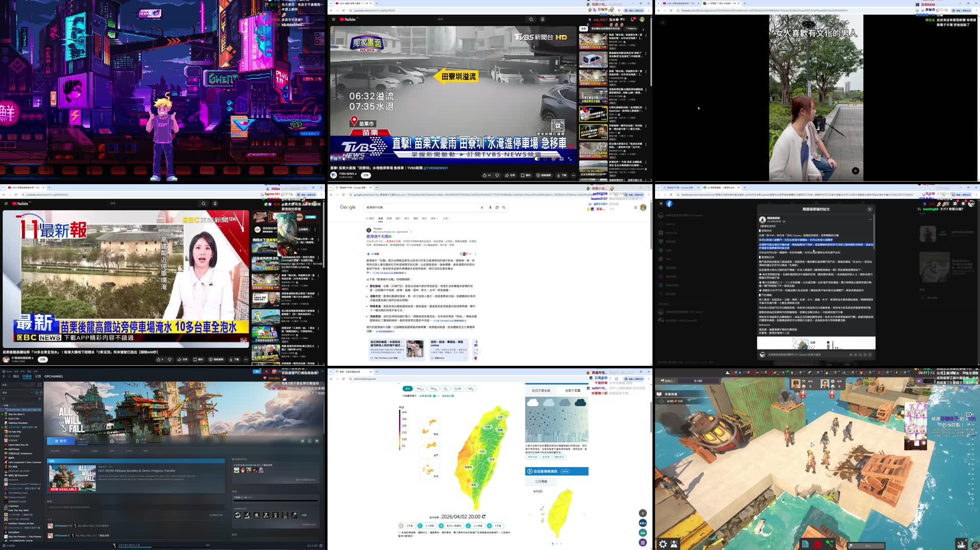The image size is (980, 550).
Task: Switch to the 地面天氣圖 weather tab
Action: 573,389
